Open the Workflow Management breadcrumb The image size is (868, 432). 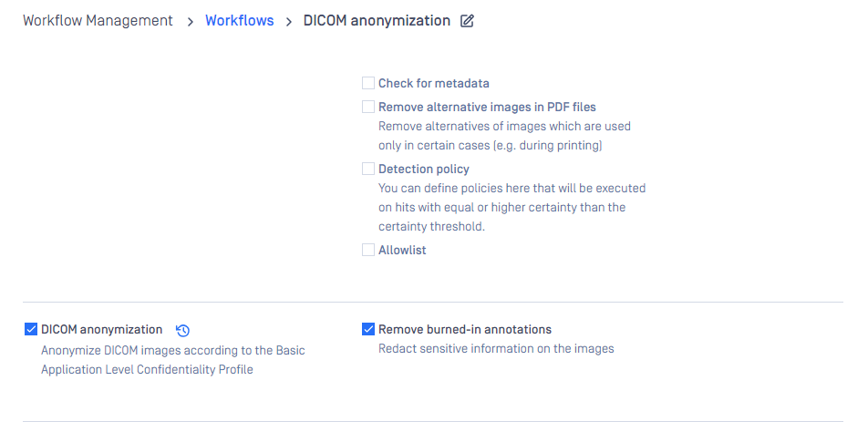(98, 20)
